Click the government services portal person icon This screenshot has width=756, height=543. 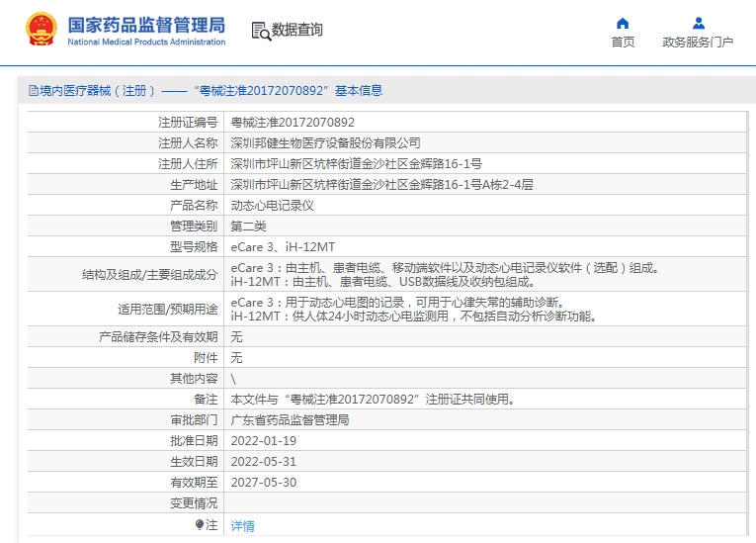point(698,23)
